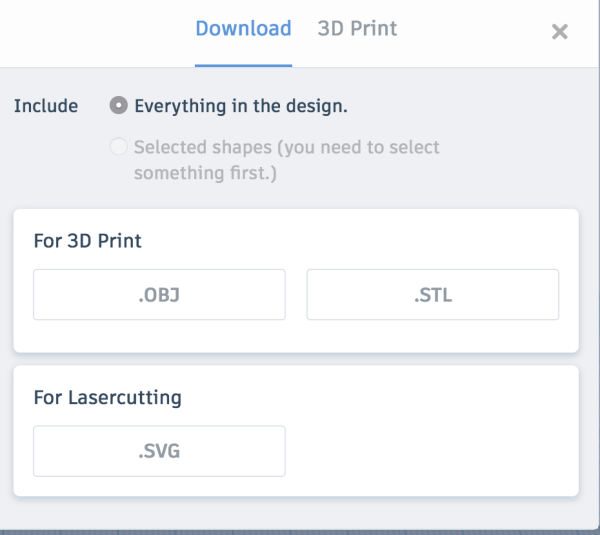The height and width of the screenshot is (535, 600).
Task: Download the .STL file format
Action: coord(433,295)
